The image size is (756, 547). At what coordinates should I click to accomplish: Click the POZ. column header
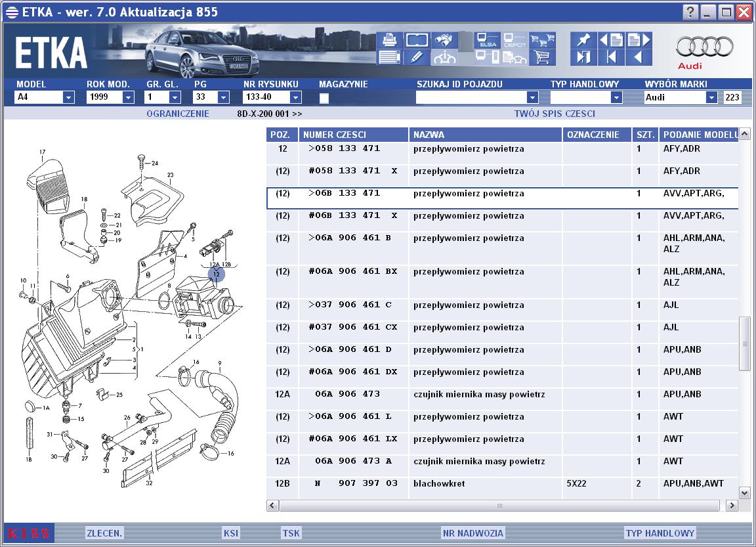282,135
